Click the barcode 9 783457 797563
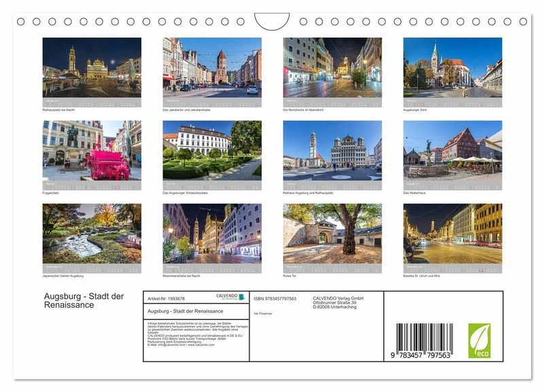The image size is (544, 392). click(424, 341)
